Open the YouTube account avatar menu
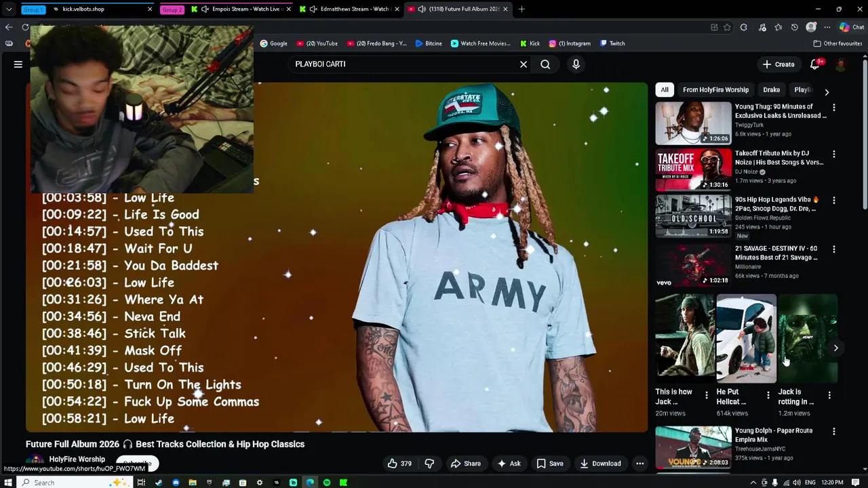This screenshot has width=868, height=488. pos(841,64)
